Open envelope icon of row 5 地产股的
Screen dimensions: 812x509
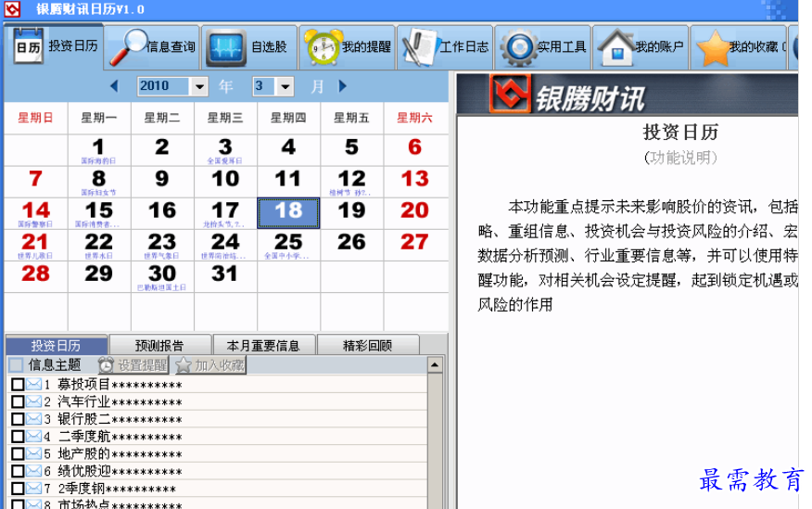tap(33, 453)
